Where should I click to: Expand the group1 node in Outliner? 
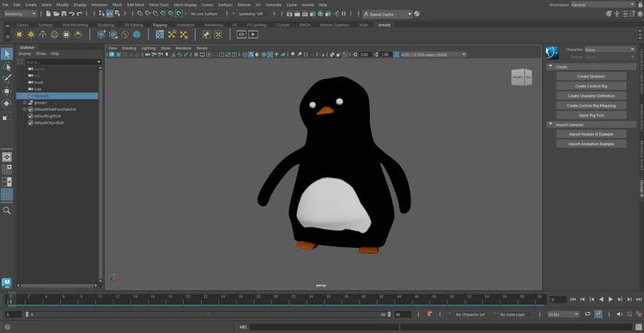coord(25,103)
